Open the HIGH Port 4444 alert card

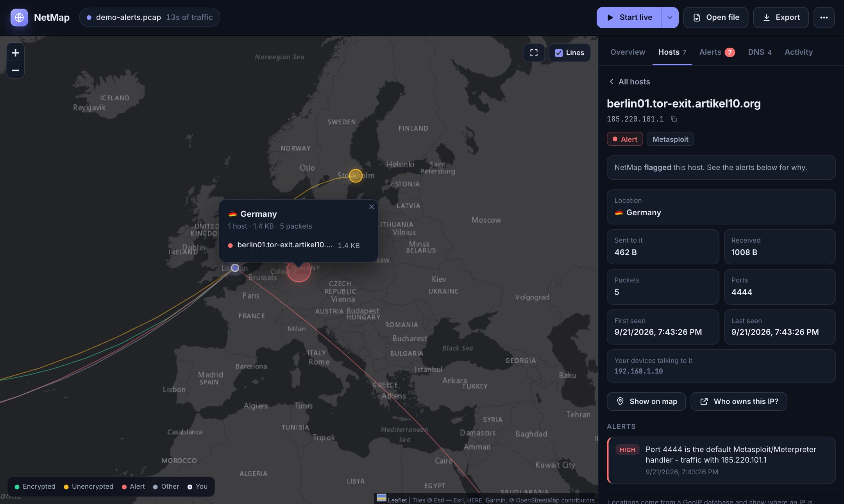click(x=721, y=460)
